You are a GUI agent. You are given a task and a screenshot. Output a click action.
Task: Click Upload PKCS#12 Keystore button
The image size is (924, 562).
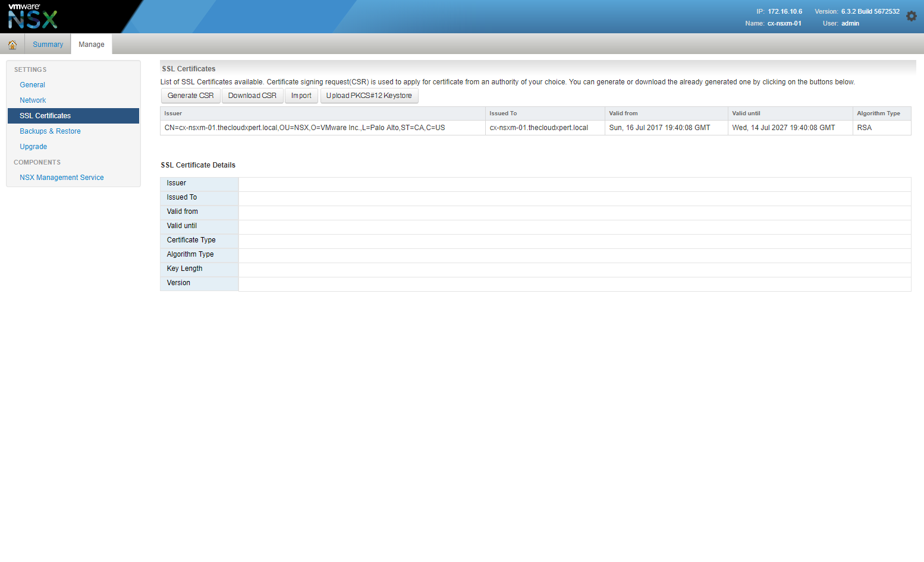369,96
